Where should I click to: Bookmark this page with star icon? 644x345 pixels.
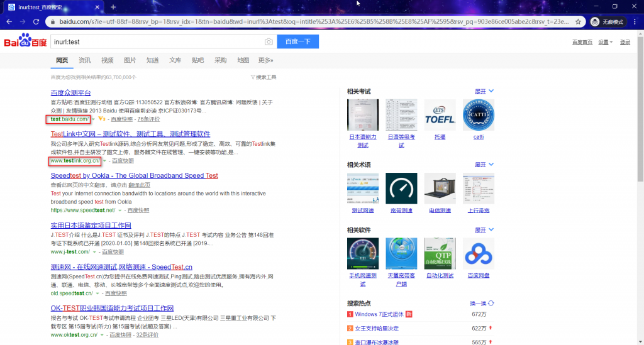pyautogui.click(x=579, y=22)
